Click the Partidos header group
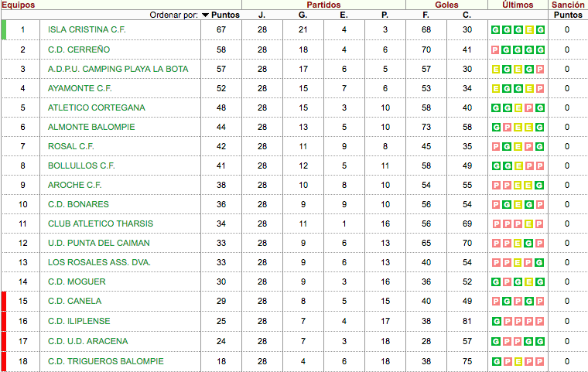This screenshot has height=372, width=588. [323, 5]
